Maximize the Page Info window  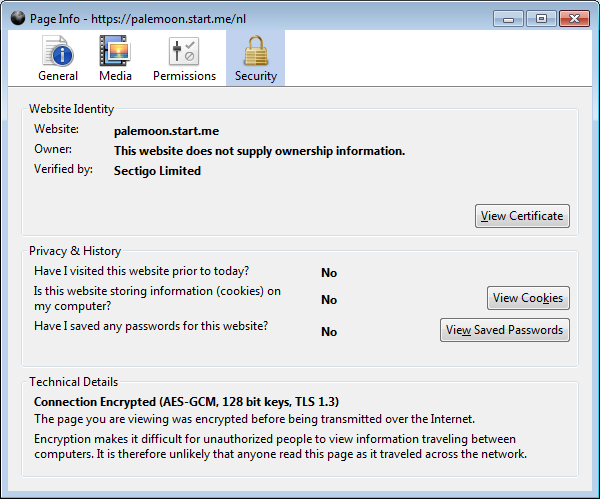(x=541, y=18)
